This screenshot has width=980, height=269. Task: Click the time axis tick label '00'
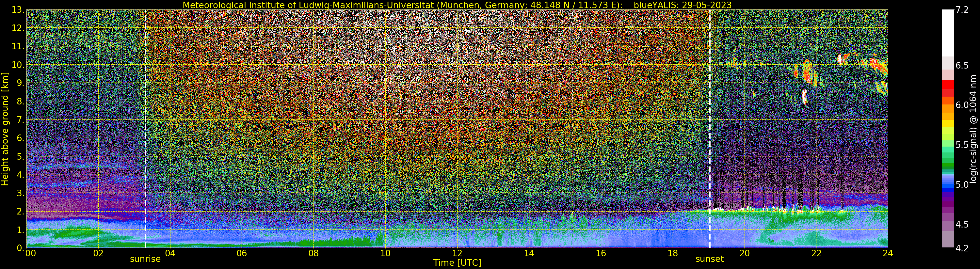30,253
